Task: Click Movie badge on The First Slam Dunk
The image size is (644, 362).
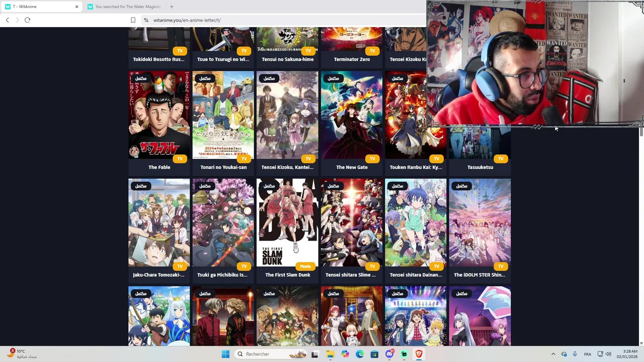Action: coord(305,266)
